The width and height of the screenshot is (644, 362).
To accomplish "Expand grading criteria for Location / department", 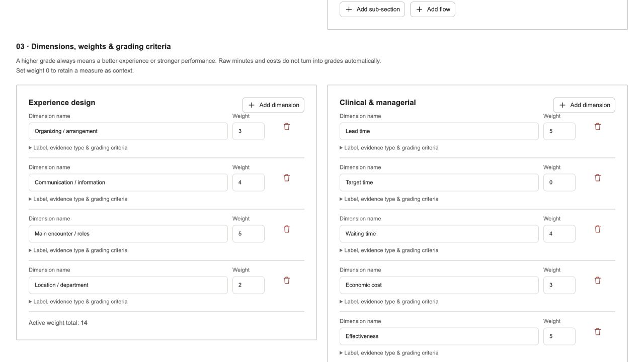I will [78, 302].
